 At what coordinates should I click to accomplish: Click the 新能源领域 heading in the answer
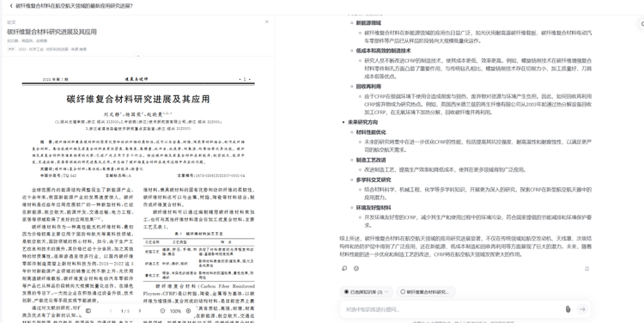click(x=368, y=23)
